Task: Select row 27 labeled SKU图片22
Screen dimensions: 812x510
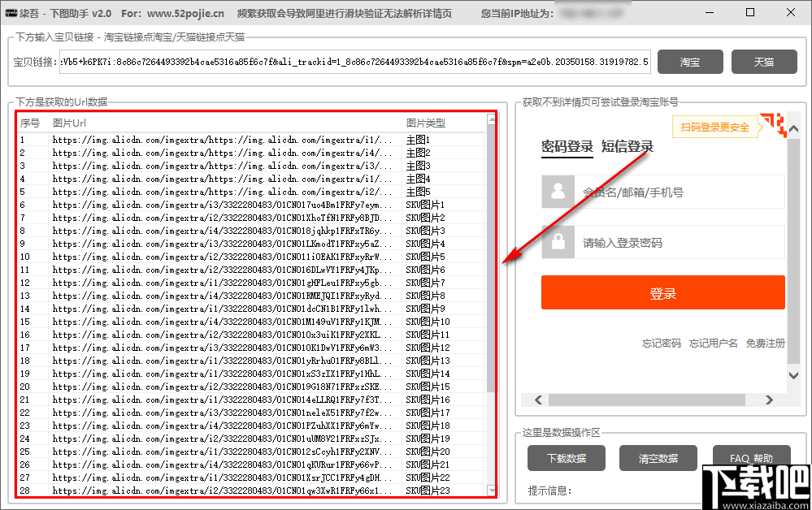Action: click(x=252, y=478)
